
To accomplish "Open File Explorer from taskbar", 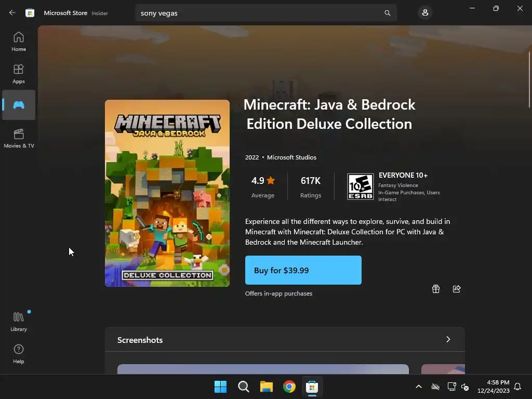I will pyautogui.click(x=267, y=387).
